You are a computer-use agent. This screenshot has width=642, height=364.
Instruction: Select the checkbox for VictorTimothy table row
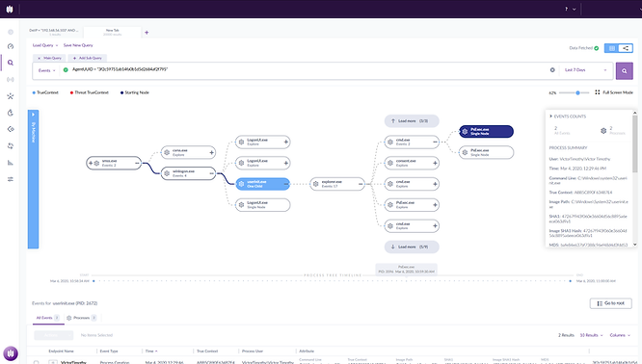36,362
